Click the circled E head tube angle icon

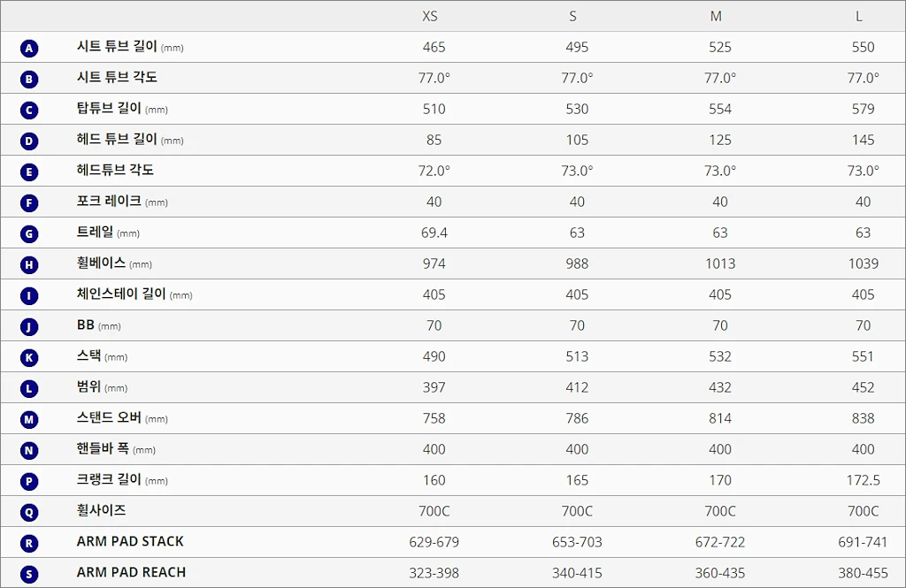coord(29,172)
